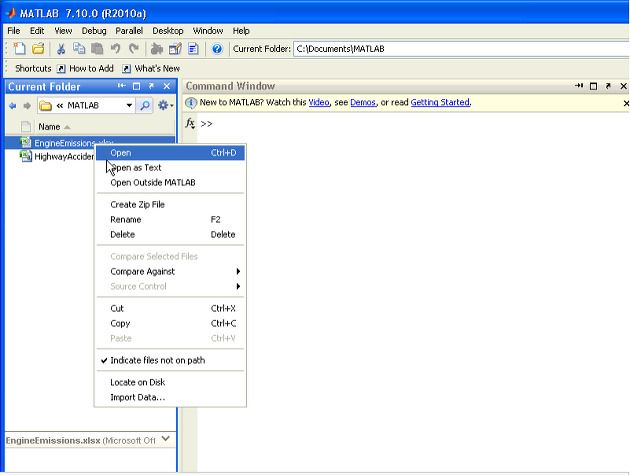The width and height of the screenshot is (630, 475).
Task: Open the Debug menu
Action: [x=94, y=31]
